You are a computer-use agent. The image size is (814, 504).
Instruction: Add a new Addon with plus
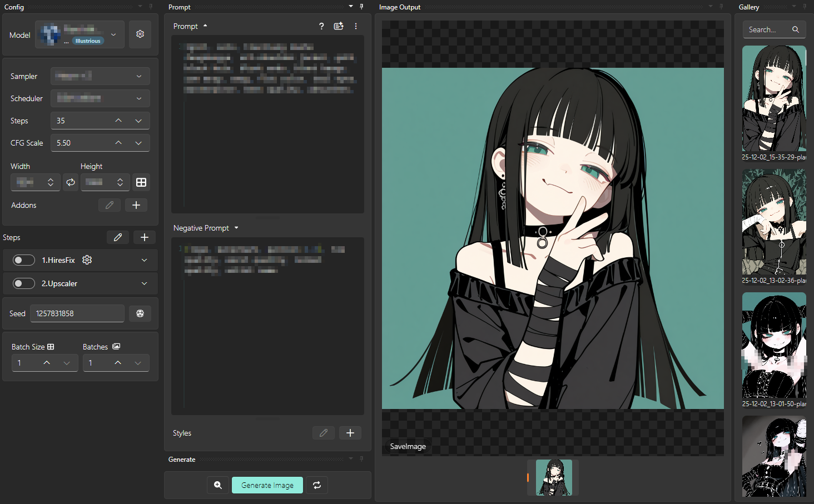coord(136,205)
